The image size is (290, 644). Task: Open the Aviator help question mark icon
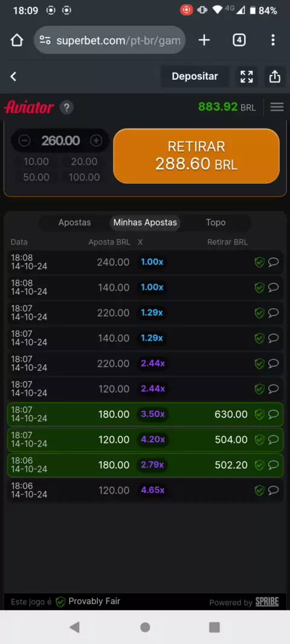click(66, 108)
